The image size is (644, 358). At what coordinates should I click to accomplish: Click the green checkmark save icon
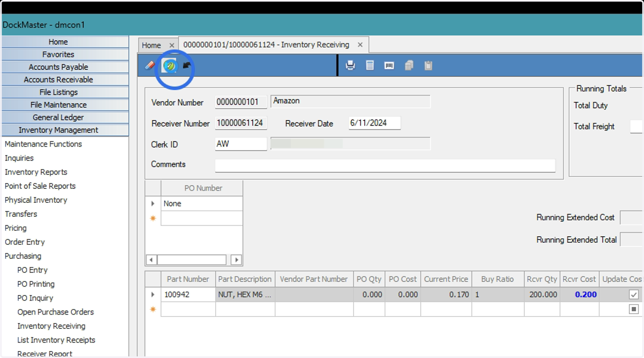[x=170, y=65]
